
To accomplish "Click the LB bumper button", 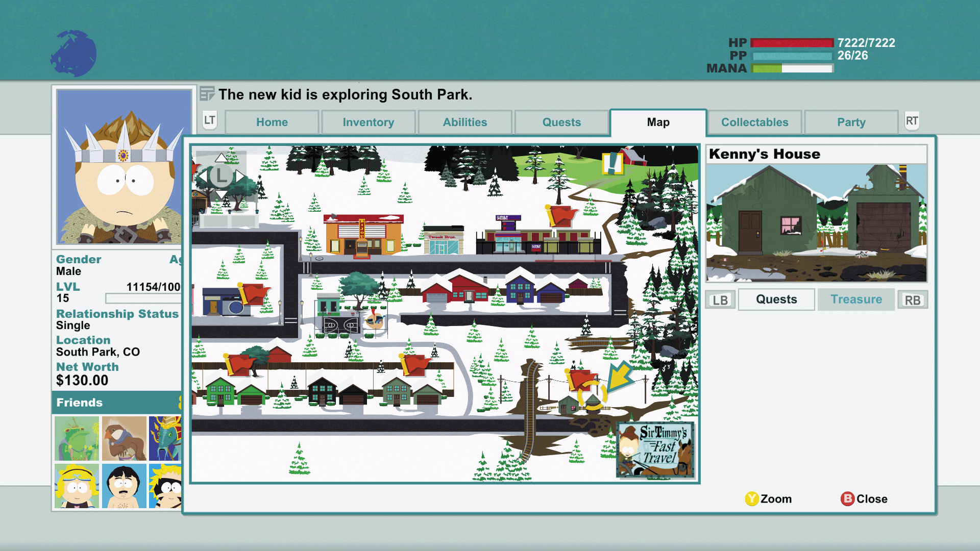I will pos(720,300).
